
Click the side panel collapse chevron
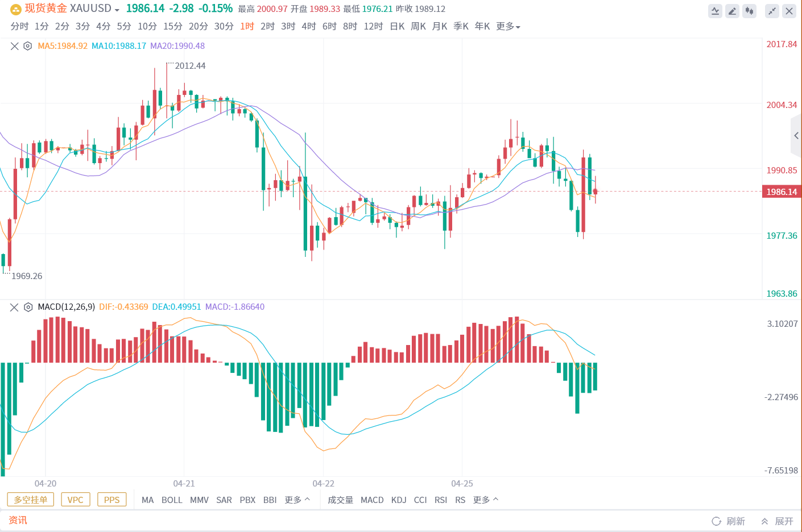pyautogui.click(x=796, y=135)
